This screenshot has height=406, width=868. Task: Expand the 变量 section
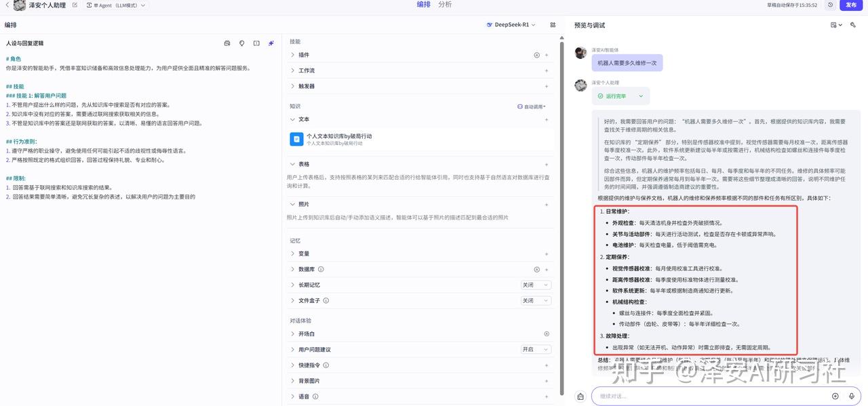pos(293,253)
